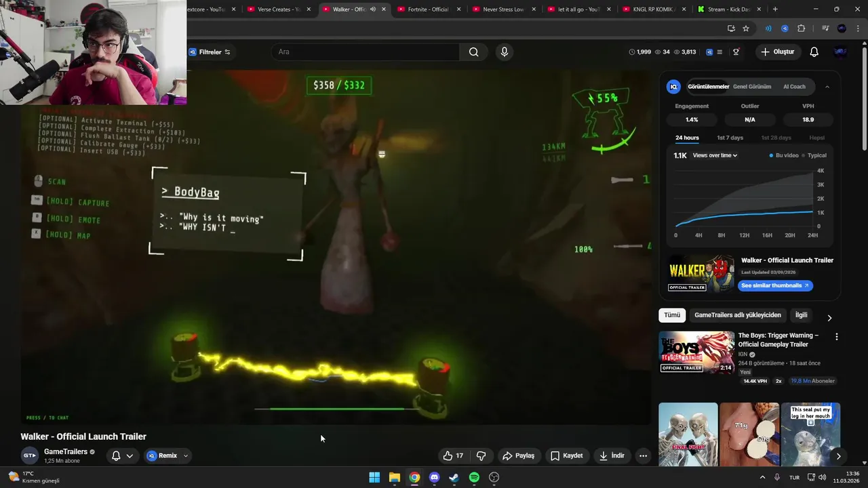
Task: Select the Tümü filter chip
Action: (x=672, y=315)
